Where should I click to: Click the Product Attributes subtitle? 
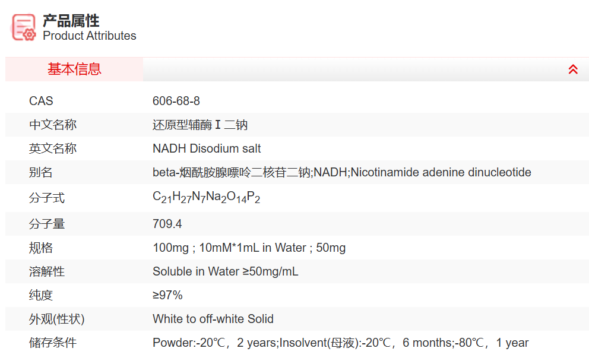(89, 36)
